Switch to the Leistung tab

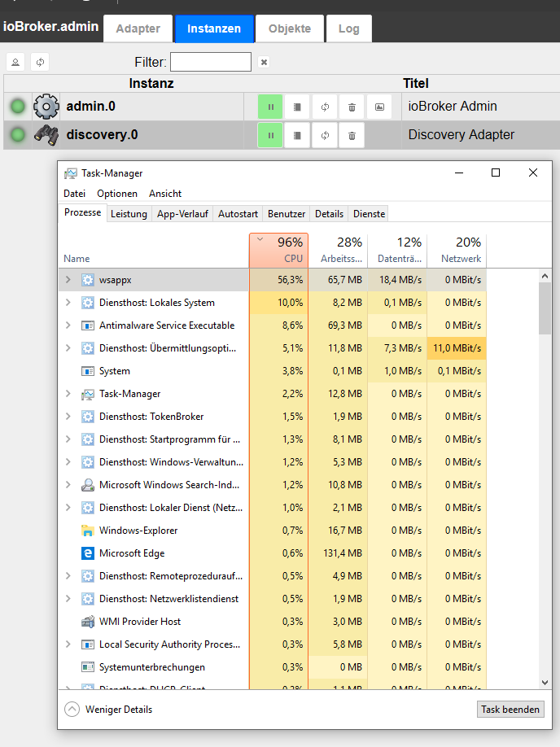click(x=129, y=214)
